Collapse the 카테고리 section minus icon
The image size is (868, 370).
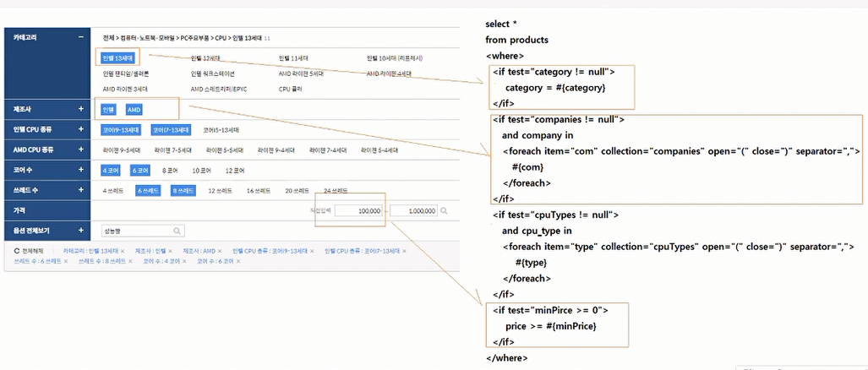tap(81, 37)
